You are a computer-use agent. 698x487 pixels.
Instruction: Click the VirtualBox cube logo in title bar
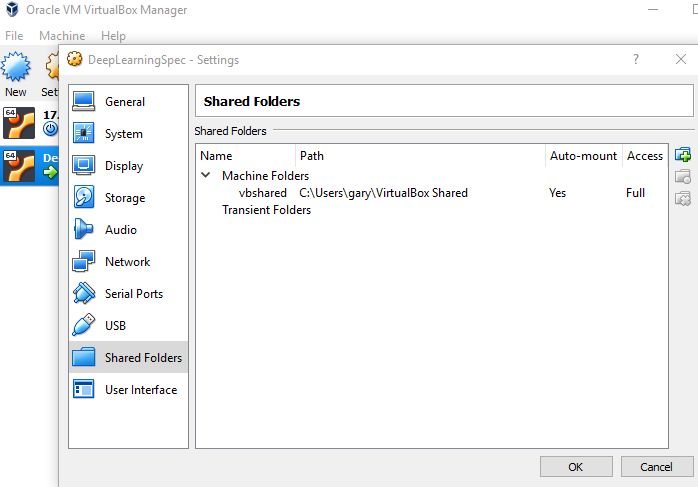pos(12,9)
